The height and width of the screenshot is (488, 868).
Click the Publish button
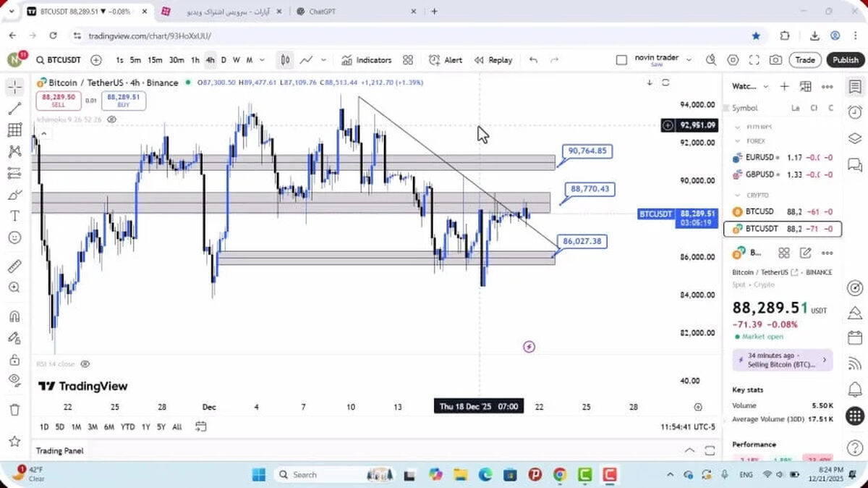845,60
